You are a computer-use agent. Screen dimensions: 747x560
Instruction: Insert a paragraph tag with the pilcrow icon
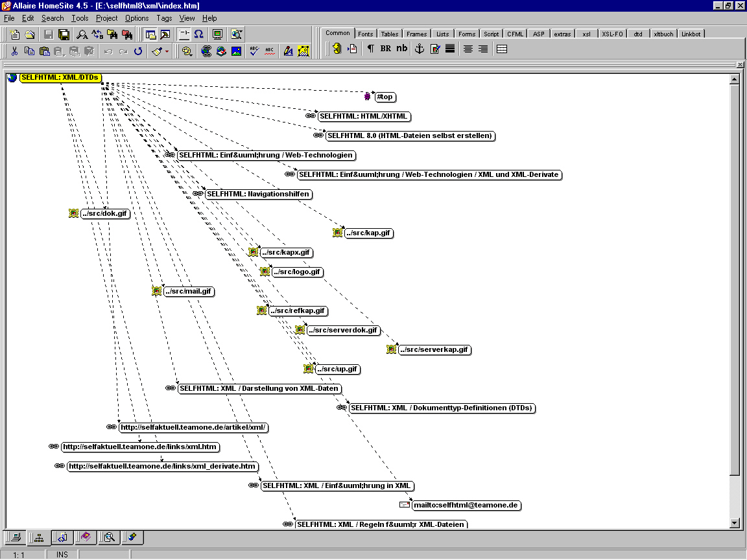coord(371,49)
